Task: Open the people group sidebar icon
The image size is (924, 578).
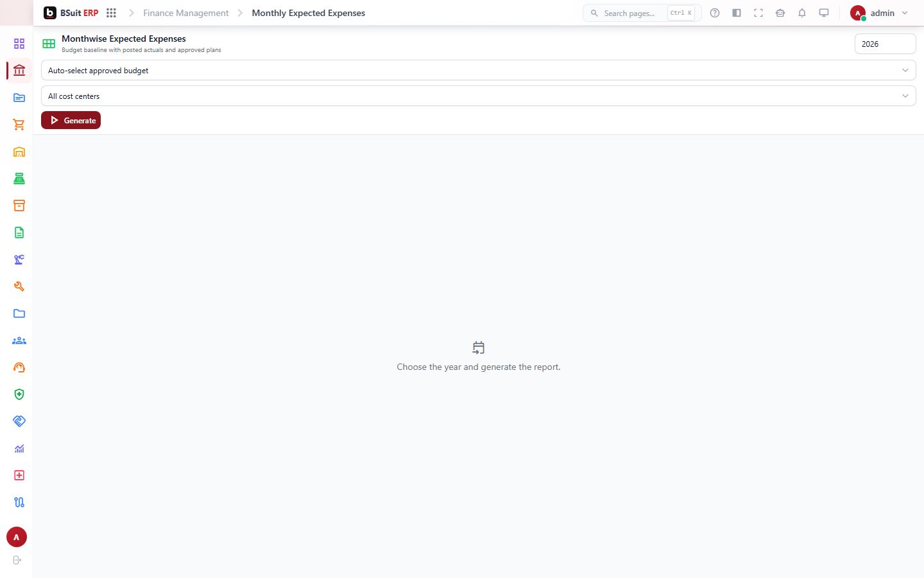Action: (19, 340)
